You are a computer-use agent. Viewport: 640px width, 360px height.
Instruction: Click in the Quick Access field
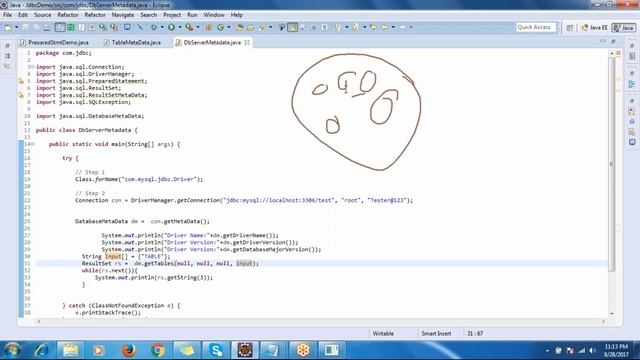536,27
